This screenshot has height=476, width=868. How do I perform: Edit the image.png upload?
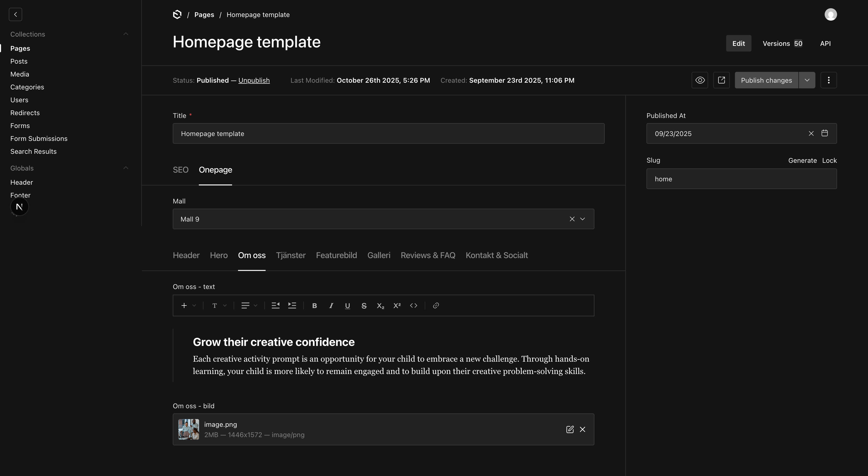570,430
